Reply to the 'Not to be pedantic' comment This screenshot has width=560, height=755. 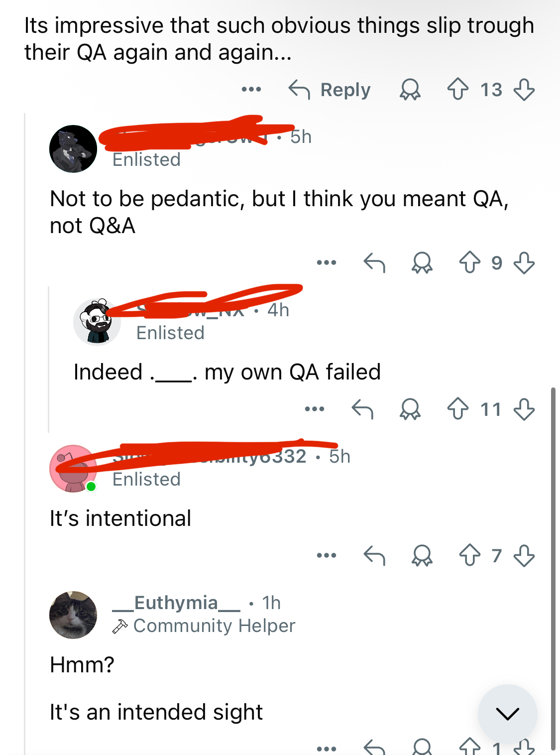click(374, 262)
